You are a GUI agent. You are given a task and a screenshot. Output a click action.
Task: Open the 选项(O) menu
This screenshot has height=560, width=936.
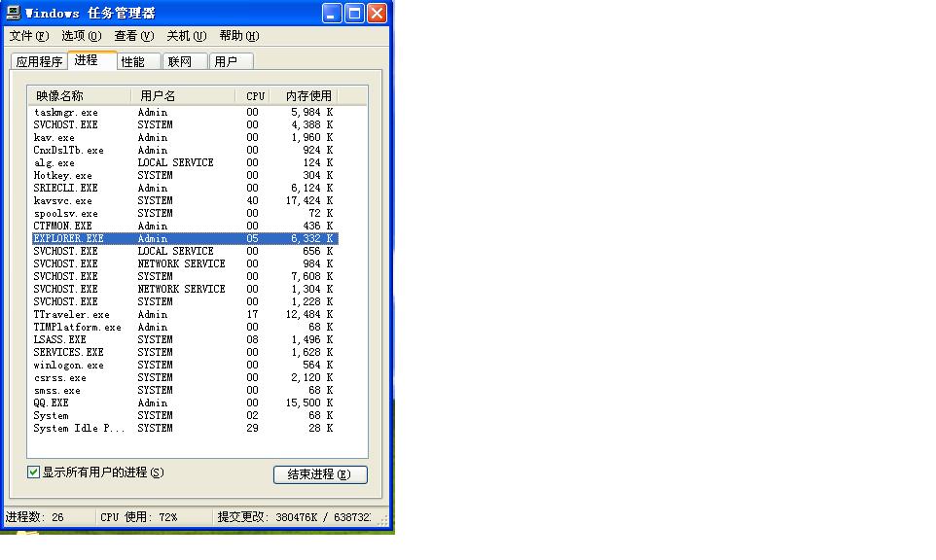click(81, 36)
